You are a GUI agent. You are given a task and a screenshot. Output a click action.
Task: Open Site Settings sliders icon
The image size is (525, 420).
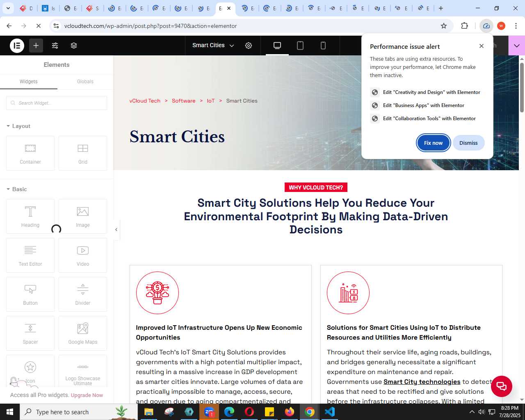point(55,46)
